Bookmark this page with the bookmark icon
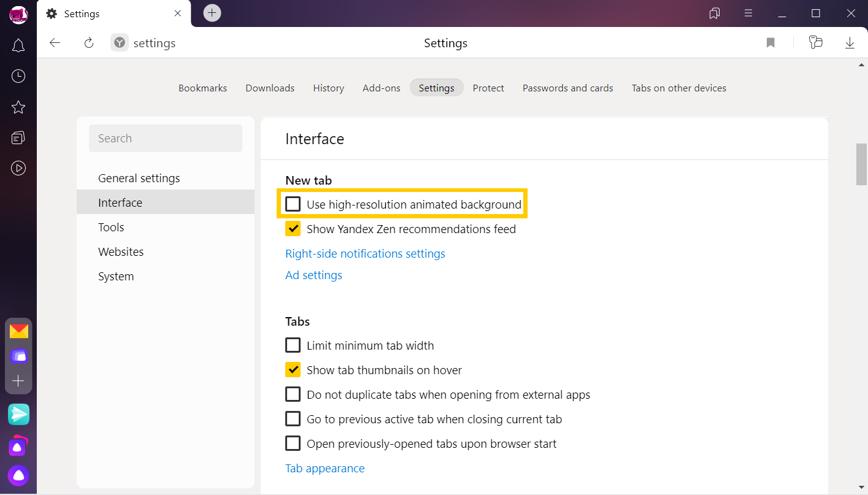The image size is (868, 495). [770, 42]
